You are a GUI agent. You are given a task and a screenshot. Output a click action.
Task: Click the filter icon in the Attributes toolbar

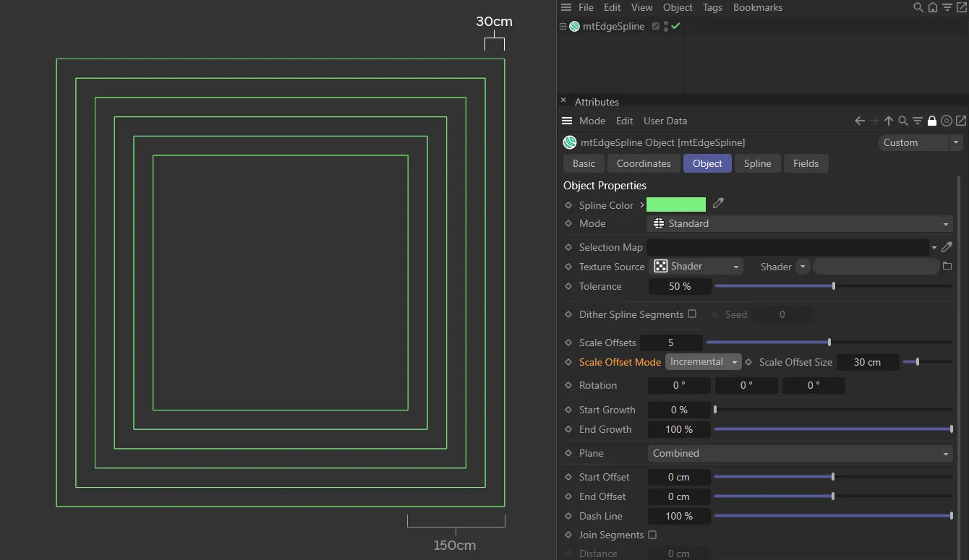[x=917, y=121]
